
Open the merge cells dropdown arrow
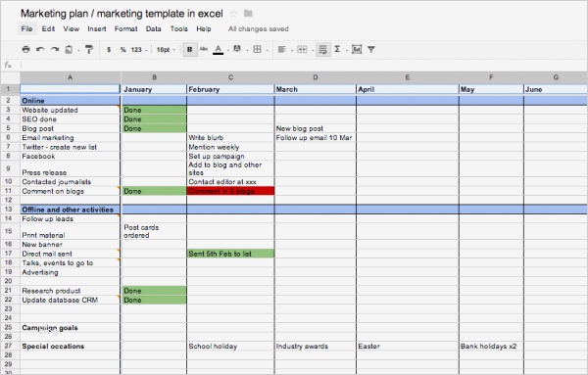[x=312, y=50]
